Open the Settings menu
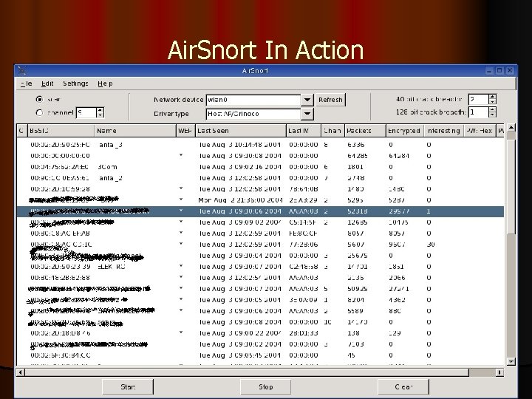532x399 pixels. point(75,83)
